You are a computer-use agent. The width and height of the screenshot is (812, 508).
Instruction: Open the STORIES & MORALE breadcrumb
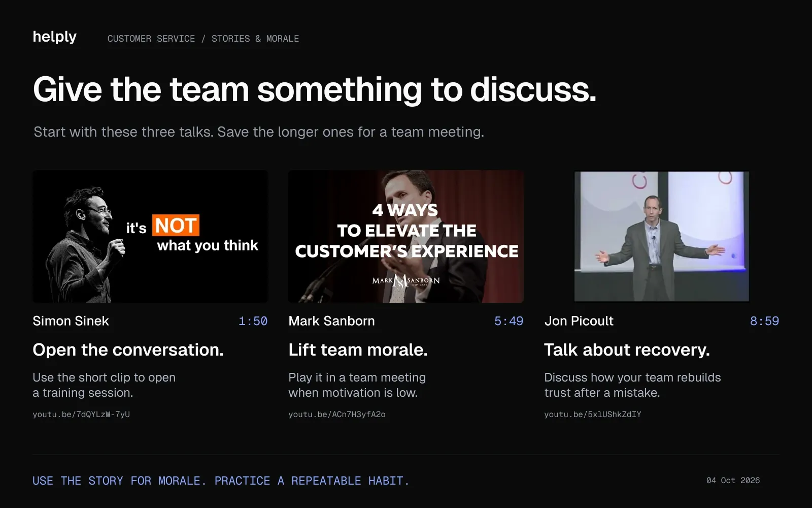[255, 39]
